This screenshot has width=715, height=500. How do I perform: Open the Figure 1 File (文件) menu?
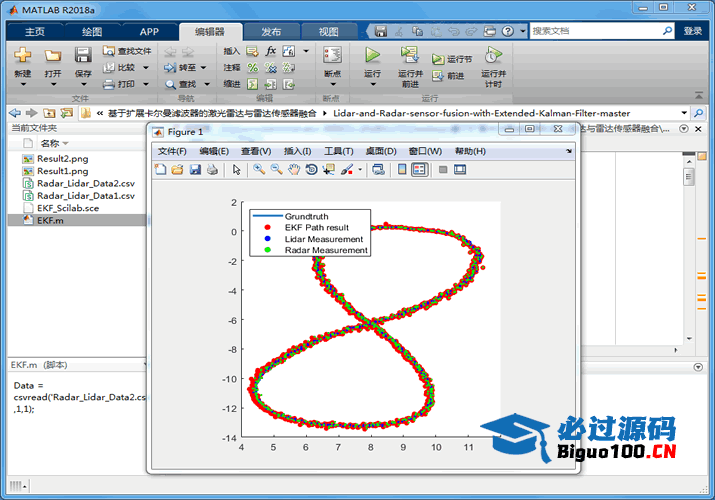(172, 151)
